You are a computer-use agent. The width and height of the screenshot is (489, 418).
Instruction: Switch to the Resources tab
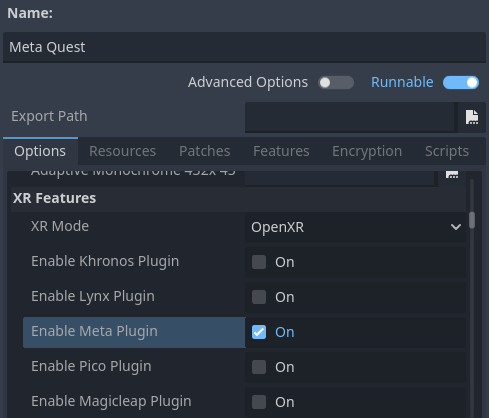(x=122, y=151)
